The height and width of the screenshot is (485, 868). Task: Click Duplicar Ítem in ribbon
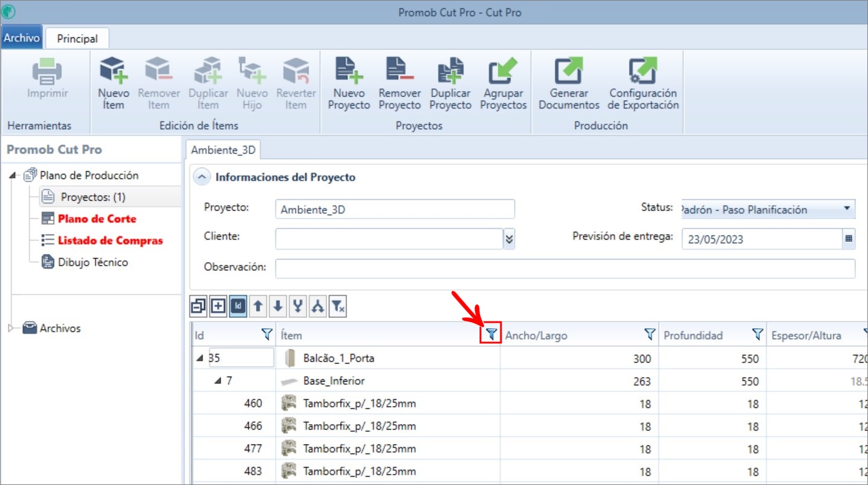point(208,84)
